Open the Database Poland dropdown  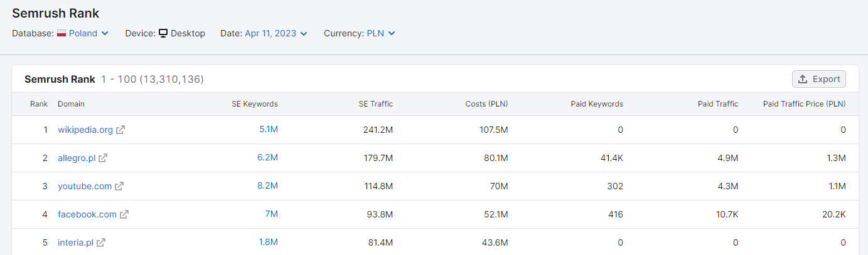tap(83, 33)
